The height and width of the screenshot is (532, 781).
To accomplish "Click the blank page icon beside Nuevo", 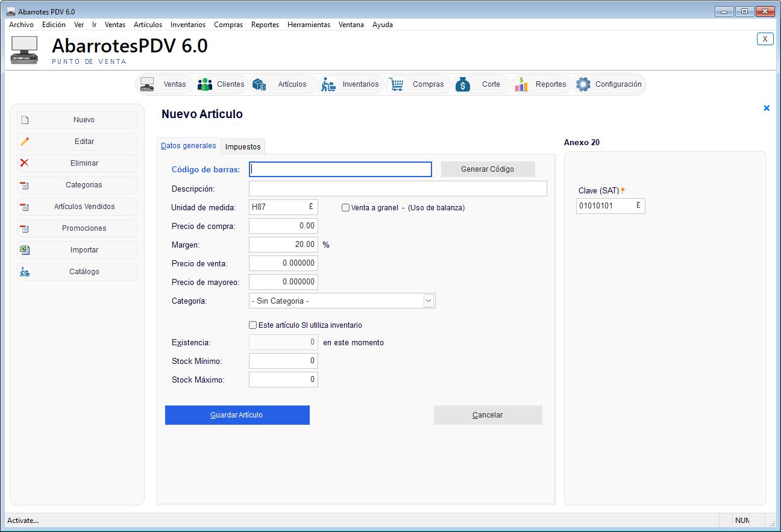I will coord(25,120).
